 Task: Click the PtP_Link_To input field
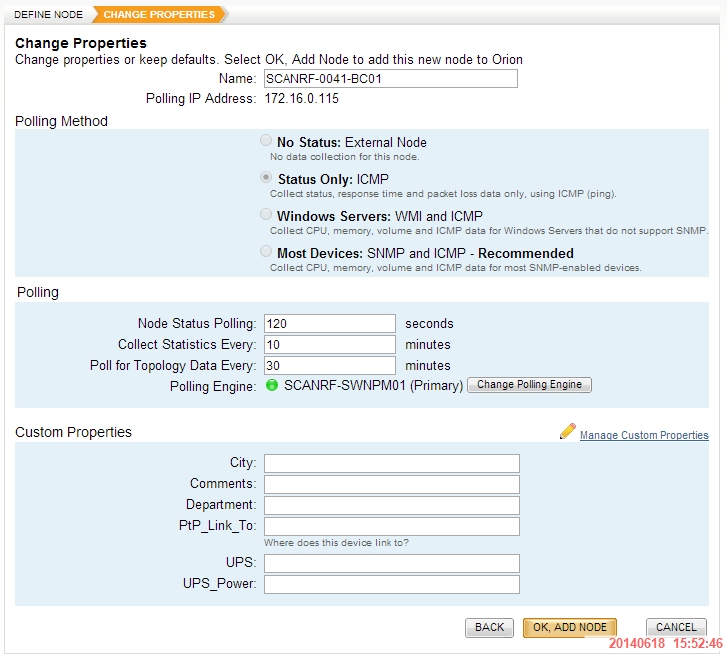click(x=392, y=526)
